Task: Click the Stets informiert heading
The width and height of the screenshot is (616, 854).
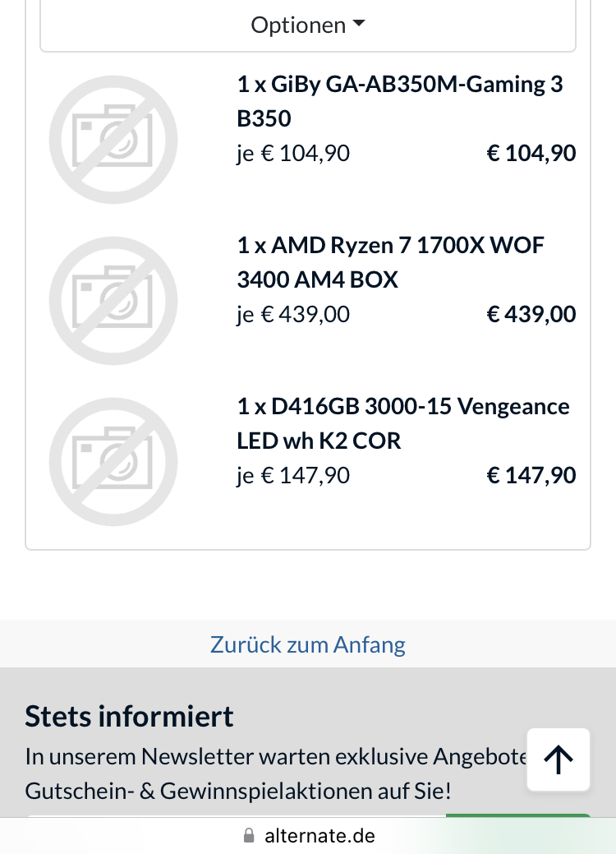Action: click(x=130, y=716)
